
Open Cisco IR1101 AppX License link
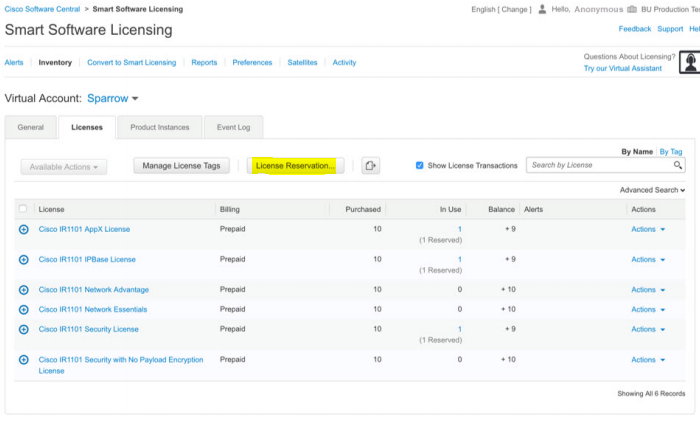[x=84, y=229]
